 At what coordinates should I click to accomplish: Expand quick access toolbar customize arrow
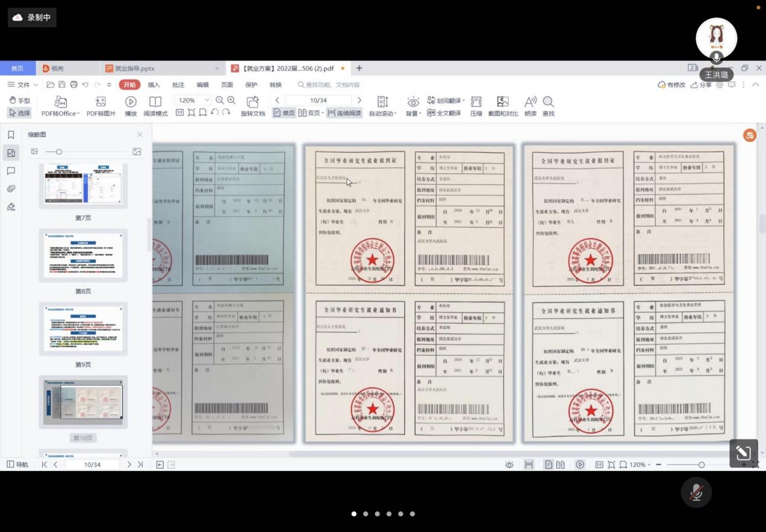[109, 85]
